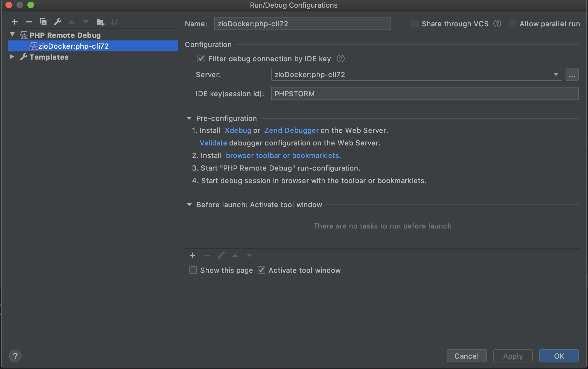Open the Server dropdown list

pyautogui.click(x=555, y=74)
